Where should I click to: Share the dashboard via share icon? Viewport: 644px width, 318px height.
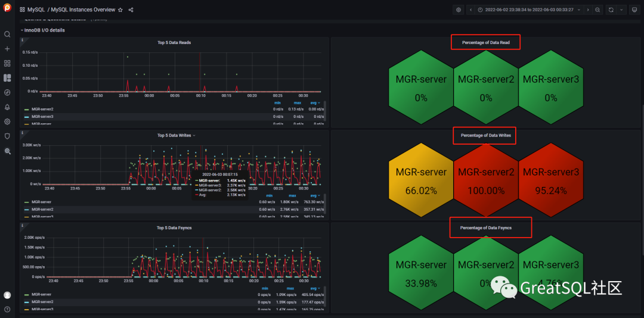[x=131, y=10]
